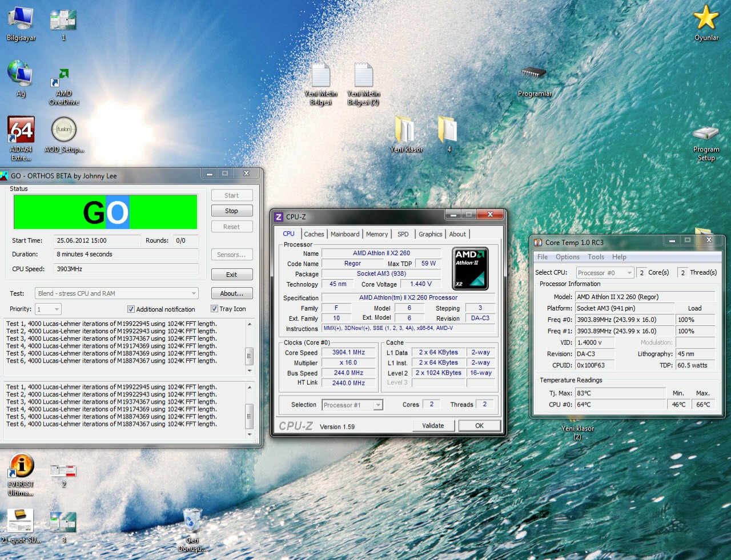
Task: Toggle Tray Icon checkbox
Action: (x=214, y=308)
